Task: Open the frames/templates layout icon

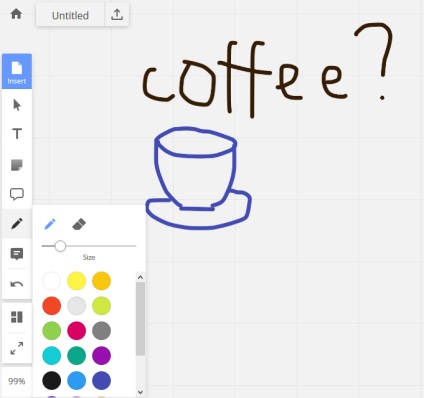Action: click(17, 317)
